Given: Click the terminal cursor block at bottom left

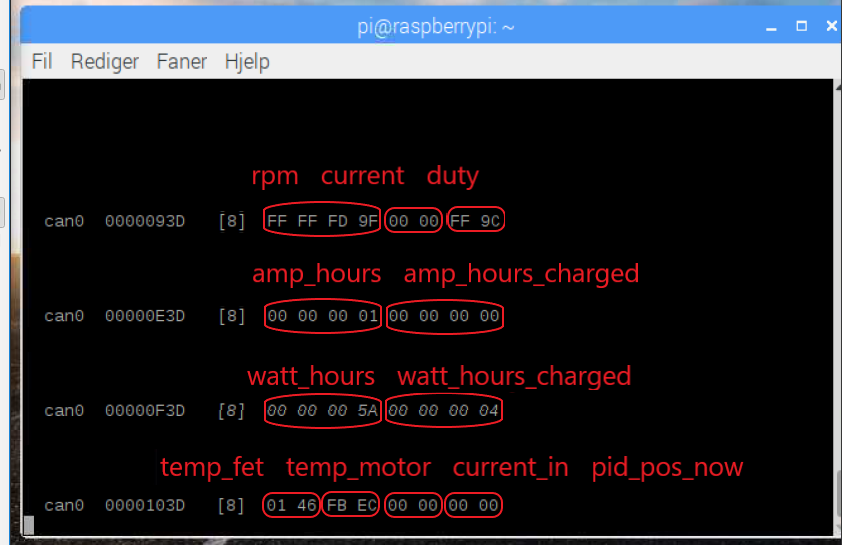Looking at the screenshot, I should (29, 524).
